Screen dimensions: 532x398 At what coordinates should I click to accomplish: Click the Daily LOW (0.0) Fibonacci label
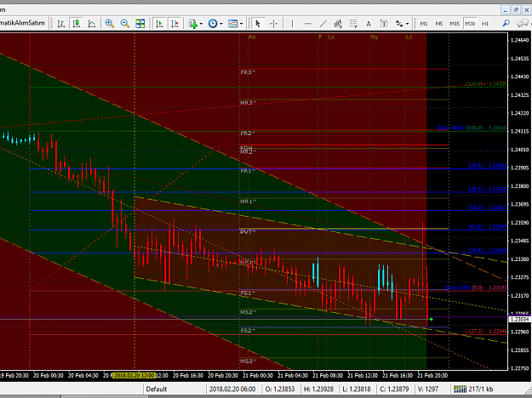click(476, 287)
